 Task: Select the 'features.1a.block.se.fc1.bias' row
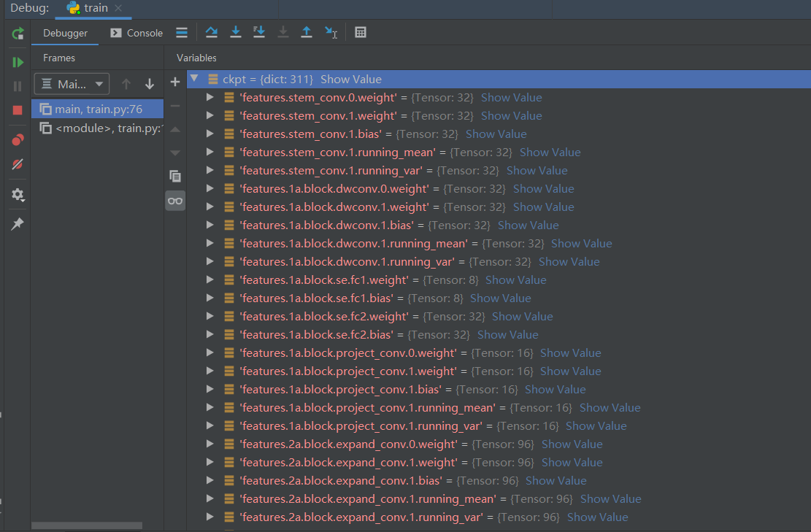499,298
